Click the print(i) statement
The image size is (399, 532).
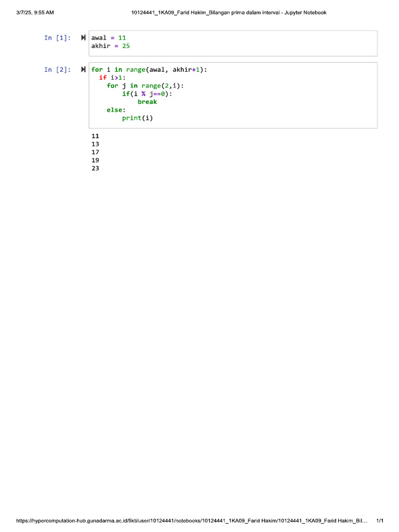[137, 118]
